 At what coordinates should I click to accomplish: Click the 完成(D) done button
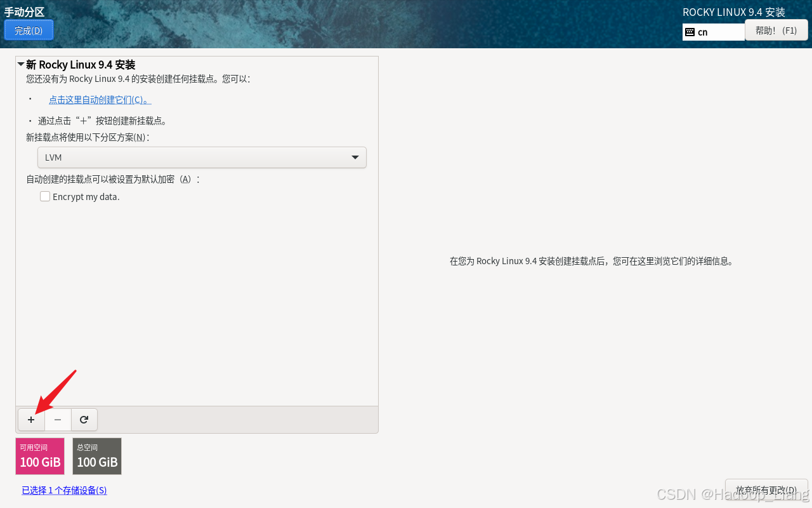pyautogui.click(x=29, y=30)
